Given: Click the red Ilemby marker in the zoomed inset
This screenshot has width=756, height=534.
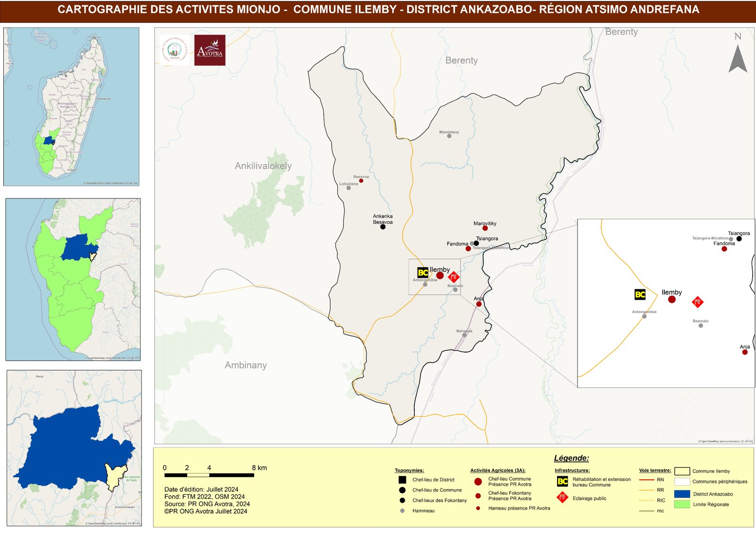Looking at the screenshot, I should [672, 300].
